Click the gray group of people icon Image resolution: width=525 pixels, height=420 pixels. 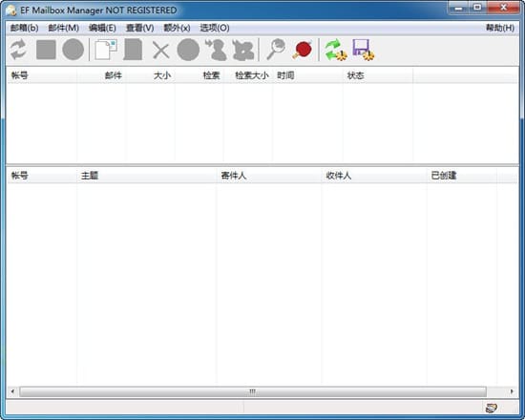[x=243, y=51]
